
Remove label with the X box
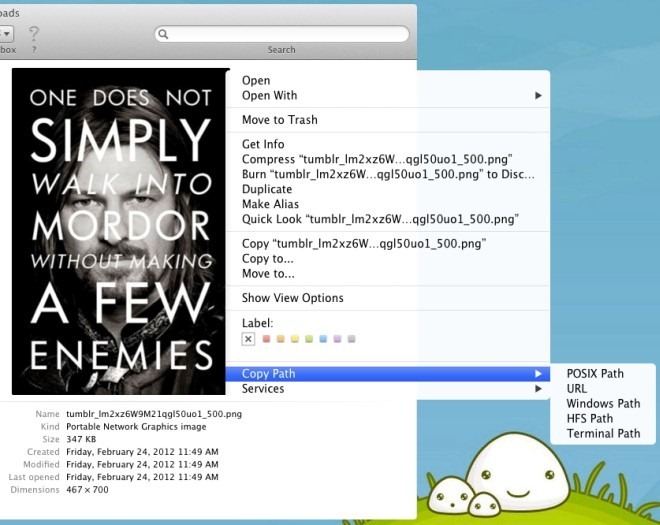[248, 339]
